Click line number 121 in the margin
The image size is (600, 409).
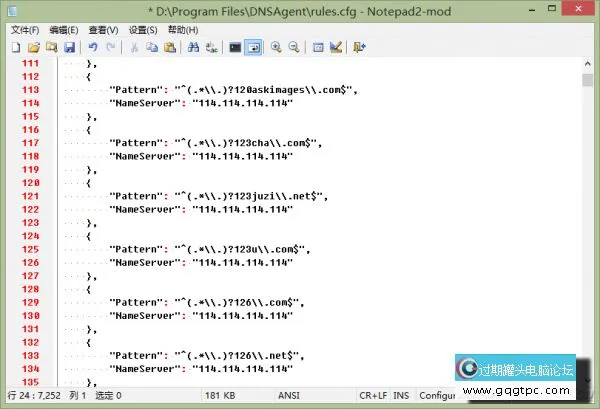[31, 196]
